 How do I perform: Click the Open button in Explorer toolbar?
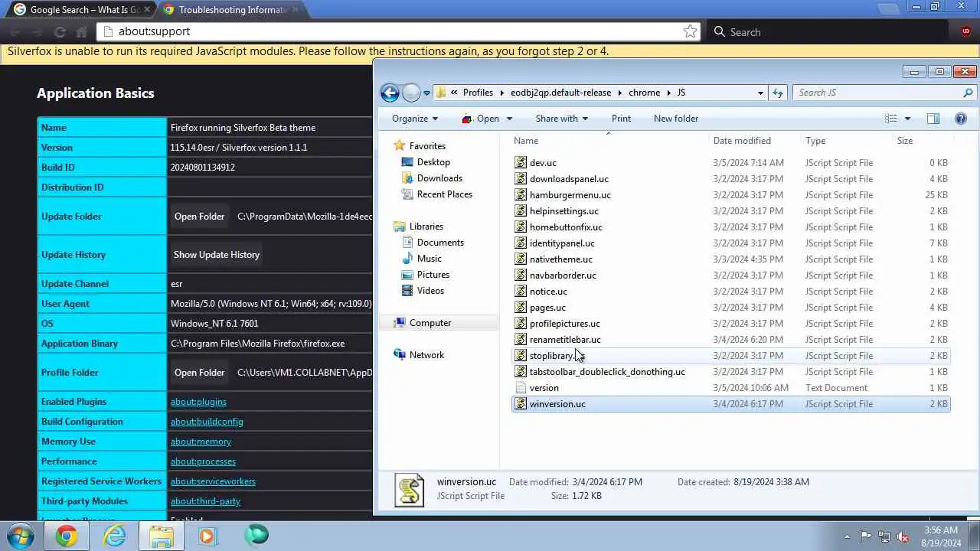(480, 119)
